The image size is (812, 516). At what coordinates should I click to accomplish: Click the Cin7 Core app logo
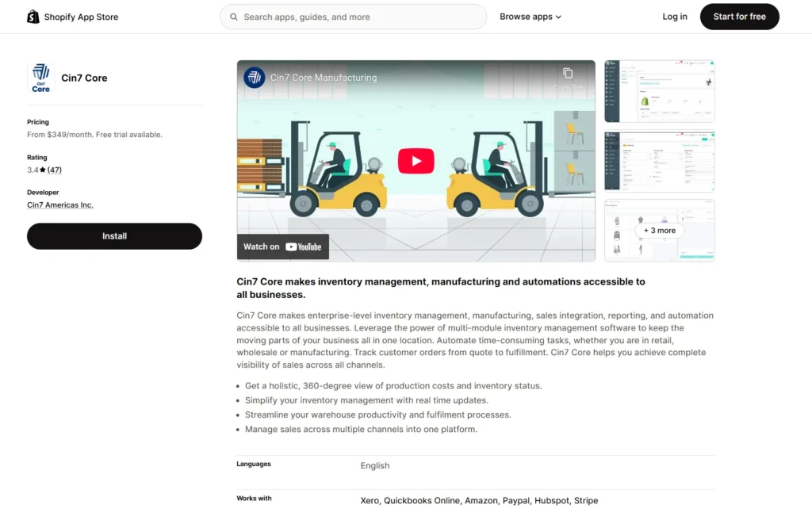[40, 78]
